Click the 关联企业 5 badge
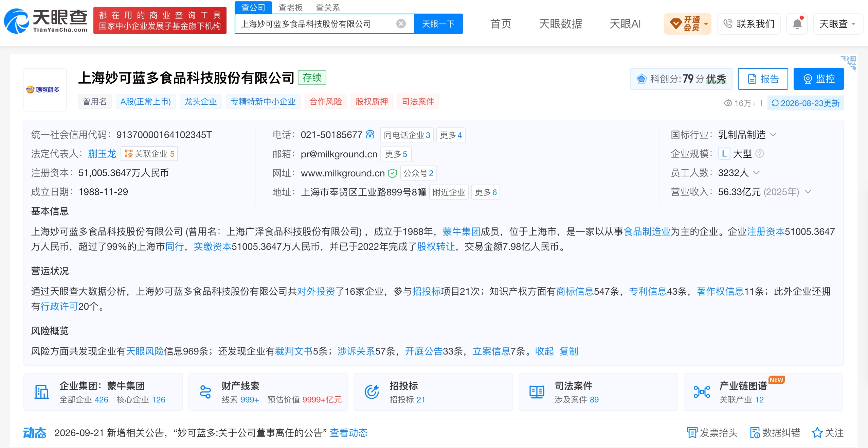 149,154
